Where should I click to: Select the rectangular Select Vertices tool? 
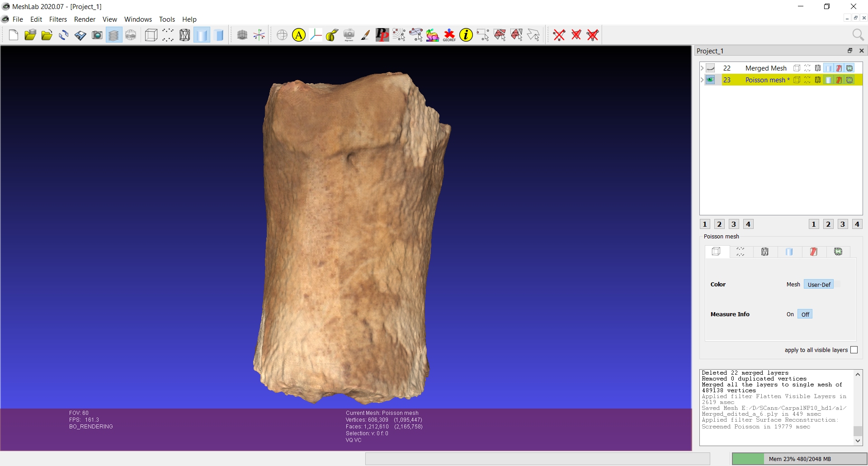pyautogui.click(x=482, y=35)
